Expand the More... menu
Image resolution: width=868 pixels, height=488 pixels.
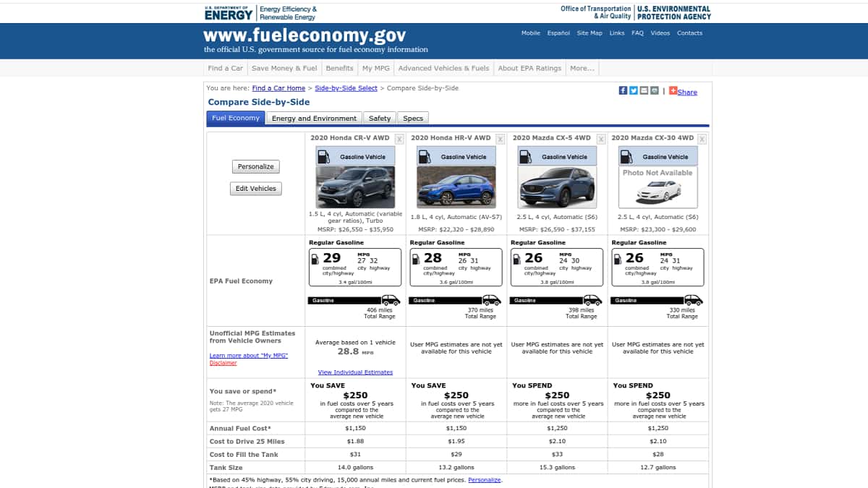[582, 68]
